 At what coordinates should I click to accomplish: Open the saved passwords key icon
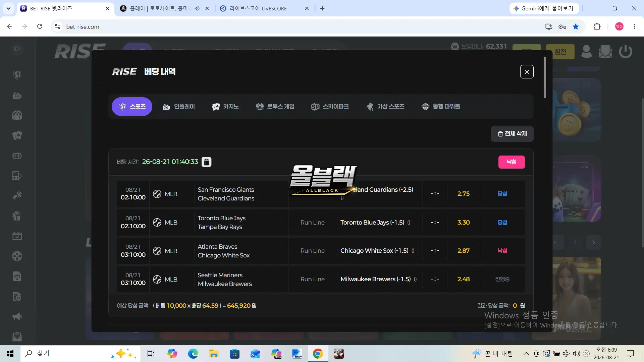tap(562, 26)
